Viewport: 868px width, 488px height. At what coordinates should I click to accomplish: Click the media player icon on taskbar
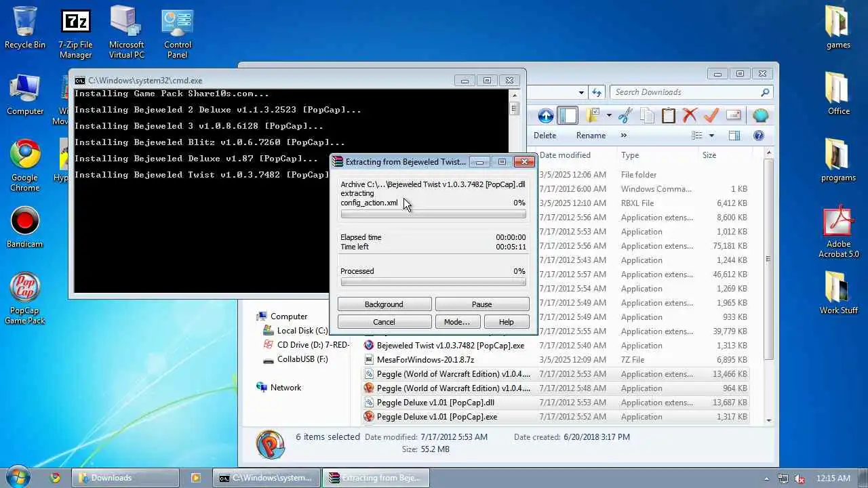pyautogui.click(x=195, y=478)
